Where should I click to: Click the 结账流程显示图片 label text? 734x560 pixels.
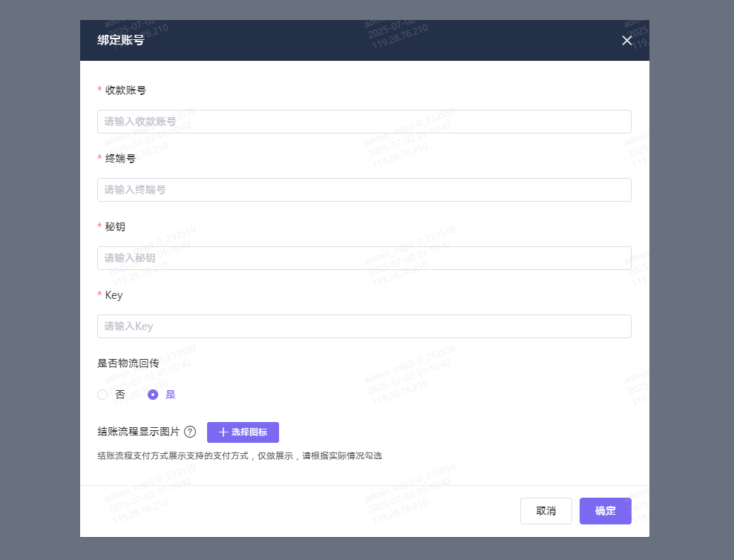138,432
